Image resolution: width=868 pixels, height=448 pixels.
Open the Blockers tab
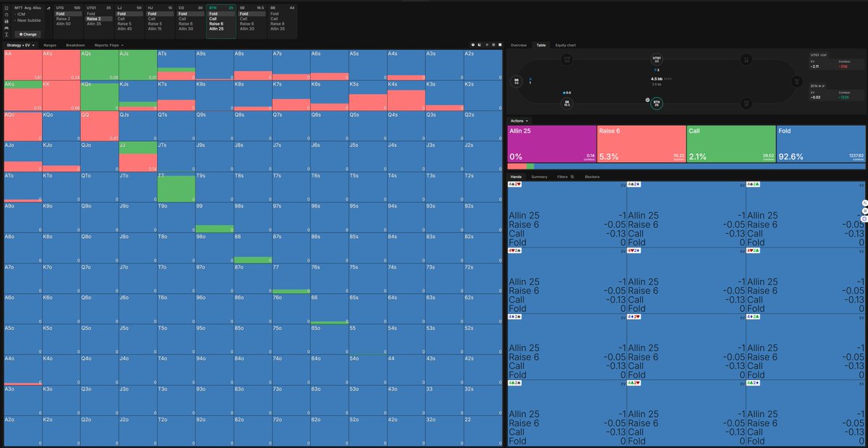point(592,177)
